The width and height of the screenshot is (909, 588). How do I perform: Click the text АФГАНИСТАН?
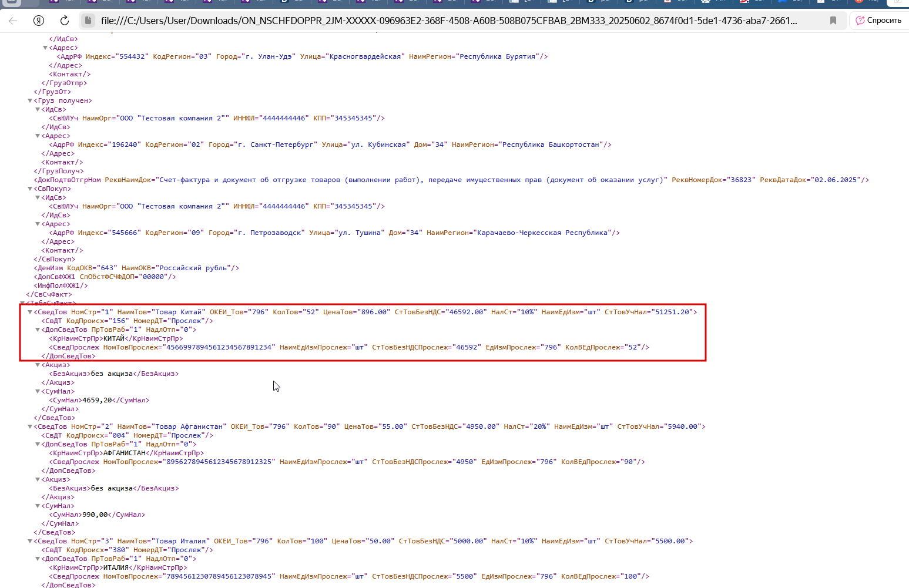tap(125, 453)
